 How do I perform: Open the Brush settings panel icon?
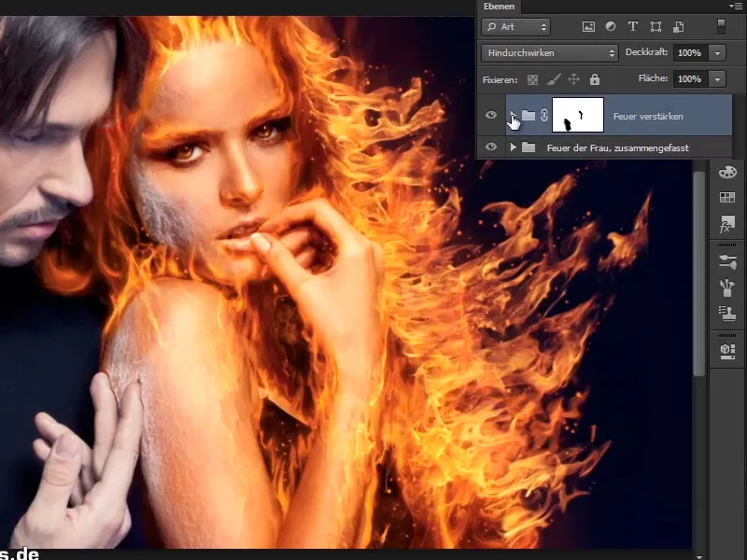point(727,262)
